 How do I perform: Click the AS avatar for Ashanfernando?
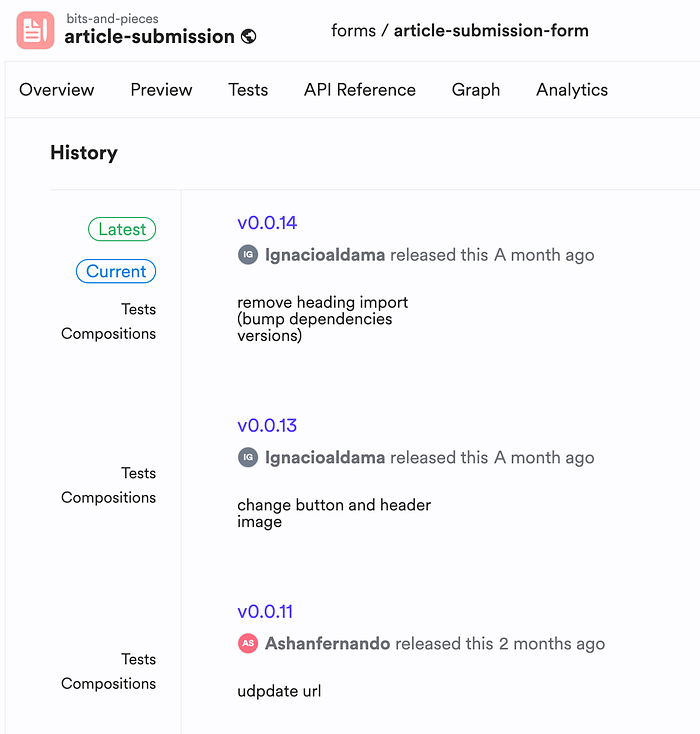(x=248, y=644)
